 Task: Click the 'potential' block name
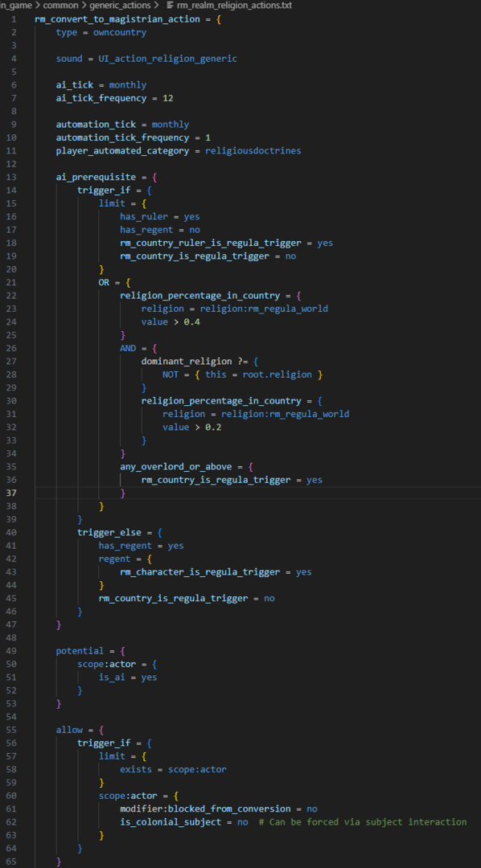pos(80,651)
